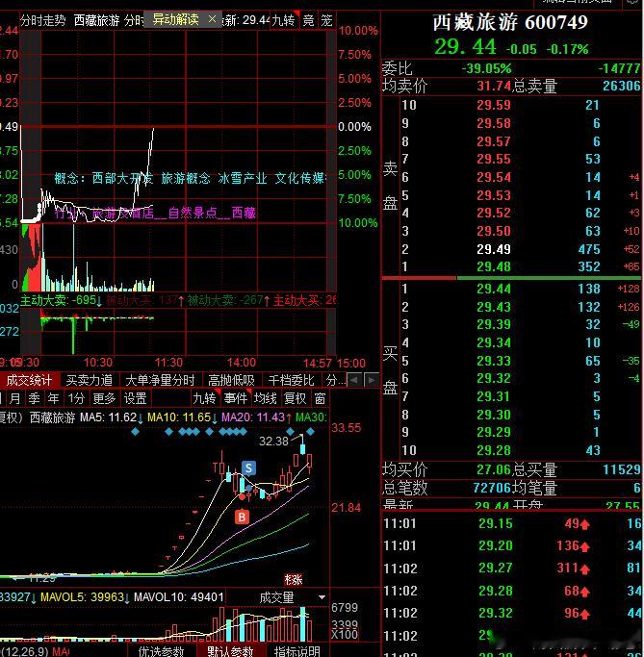Click the latest price 29.44 in the header
Screen dimensions: 644x657
click(465, 46)
